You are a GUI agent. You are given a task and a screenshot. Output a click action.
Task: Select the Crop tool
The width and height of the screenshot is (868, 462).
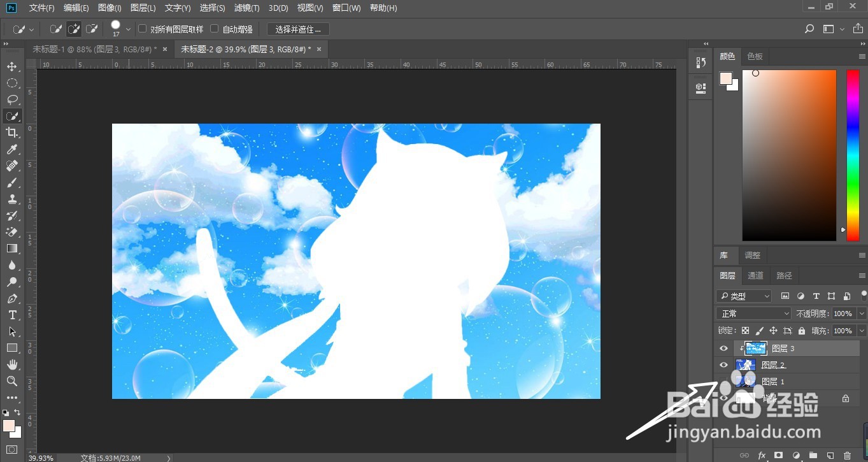tap(12, 133)
